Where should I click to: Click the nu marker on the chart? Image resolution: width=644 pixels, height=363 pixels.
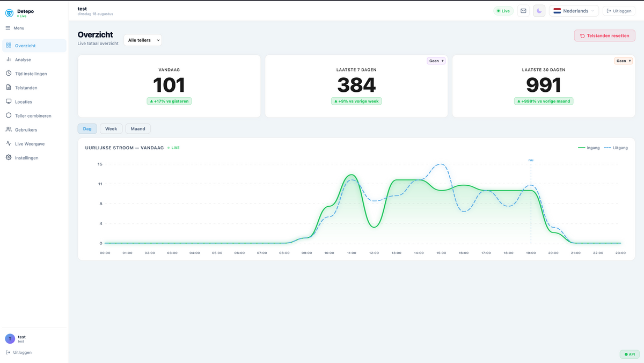pyautogui.click(x=531, y=160)
